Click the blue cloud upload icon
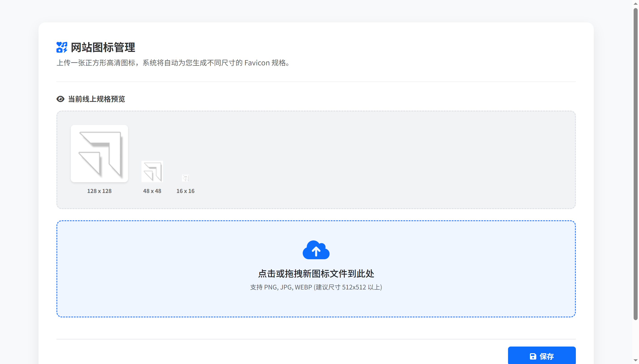This screenshot has width=639, height=364. tap(316, 250)
